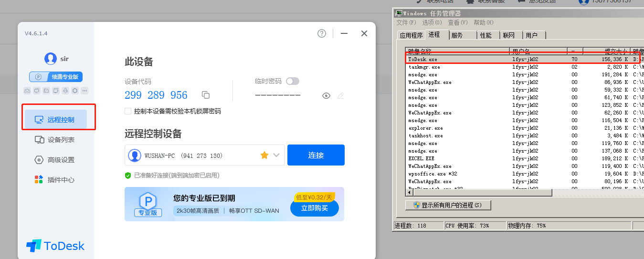Switch to the 用户 tab in Task Manager
The height and width of the screenshot is (259, 644).
[533, 35]
